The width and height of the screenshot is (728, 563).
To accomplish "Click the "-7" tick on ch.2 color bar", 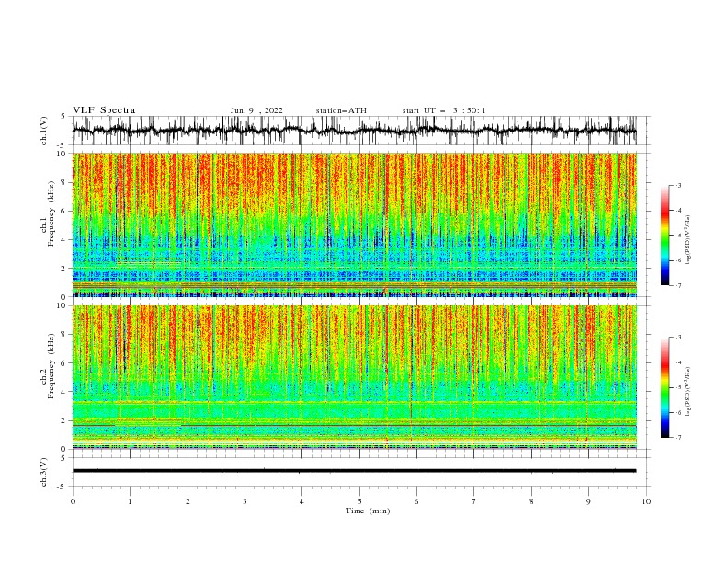I will [677, 437].
